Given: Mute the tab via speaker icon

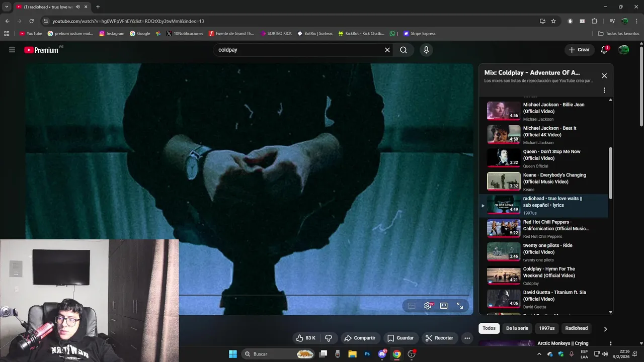Looking at the screenshot, I should point(77,7).
